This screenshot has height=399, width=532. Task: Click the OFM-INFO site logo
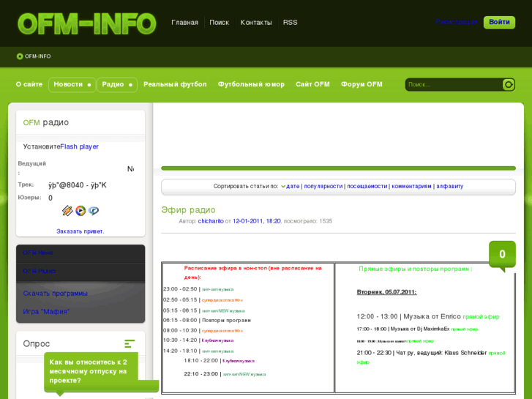tap(87, 23)
